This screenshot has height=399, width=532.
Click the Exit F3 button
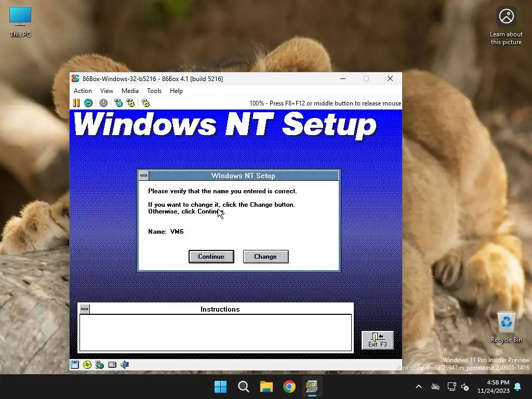(378, 340)
